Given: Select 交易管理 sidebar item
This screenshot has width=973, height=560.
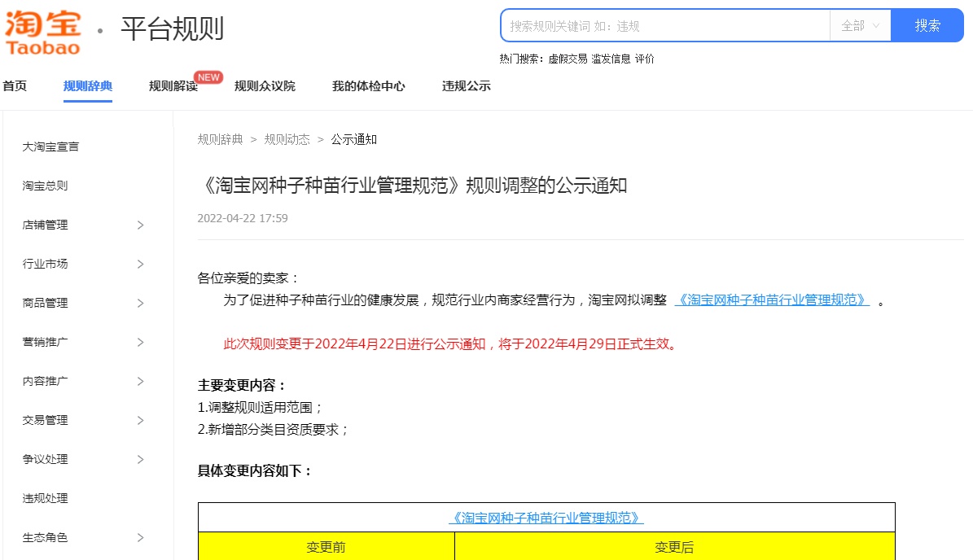Looking at the screenshot, I should coord(45,421).
